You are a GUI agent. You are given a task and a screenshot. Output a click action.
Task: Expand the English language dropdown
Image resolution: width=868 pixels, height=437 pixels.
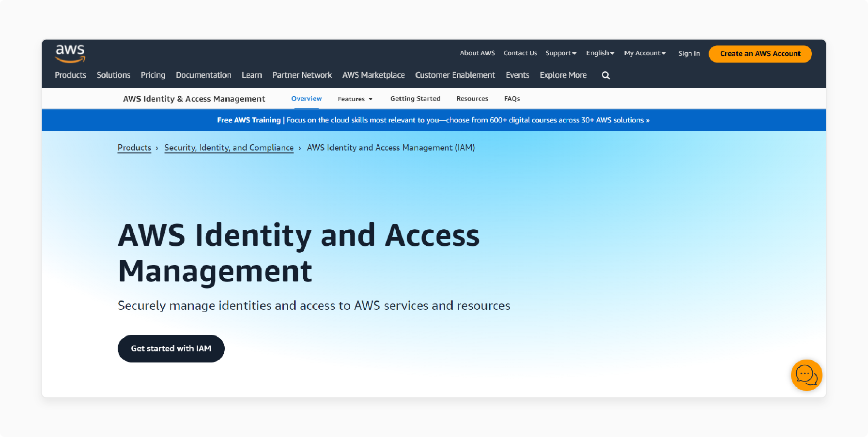[600, 53]
